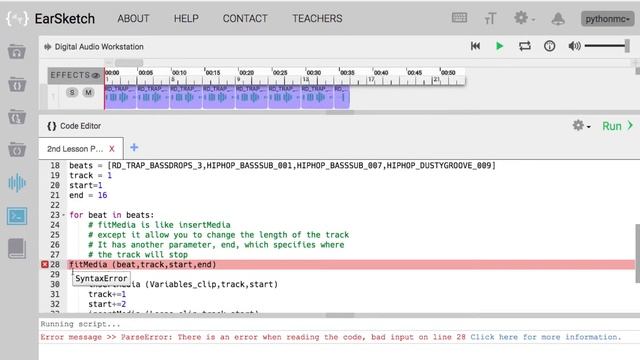Close the 2nd Lesson P... tab
640x360 pixels.
[111, 149]
